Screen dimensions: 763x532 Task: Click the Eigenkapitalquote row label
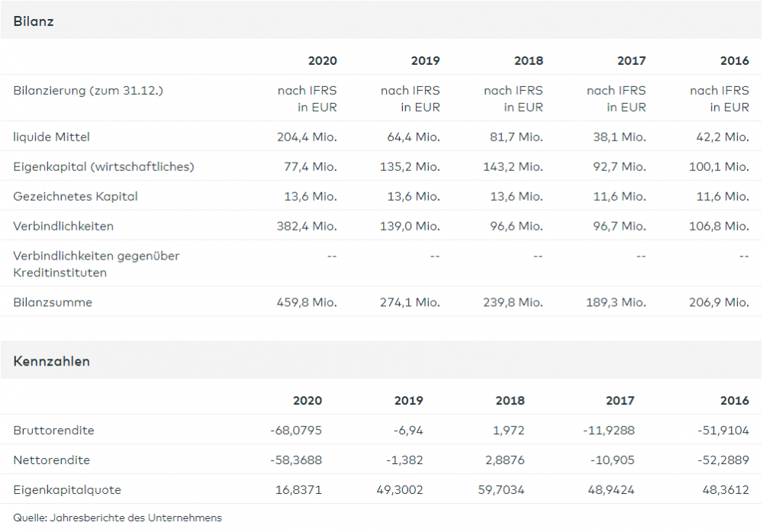pyautogui.click(x=67, y=489)
